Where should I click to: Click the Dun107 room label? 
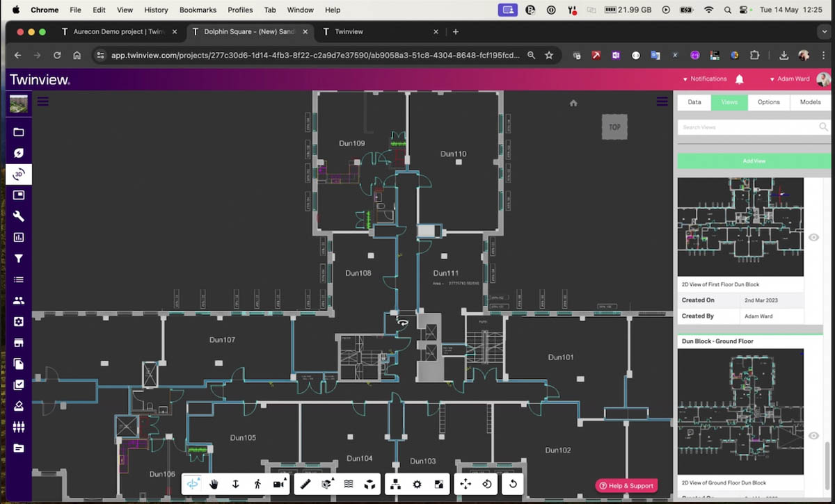pos(222,340)
